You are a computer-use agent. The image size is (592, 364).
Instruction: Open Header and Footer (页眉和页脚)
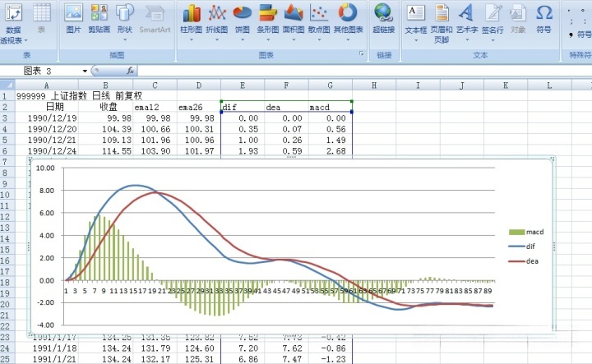tap(442, 23)
